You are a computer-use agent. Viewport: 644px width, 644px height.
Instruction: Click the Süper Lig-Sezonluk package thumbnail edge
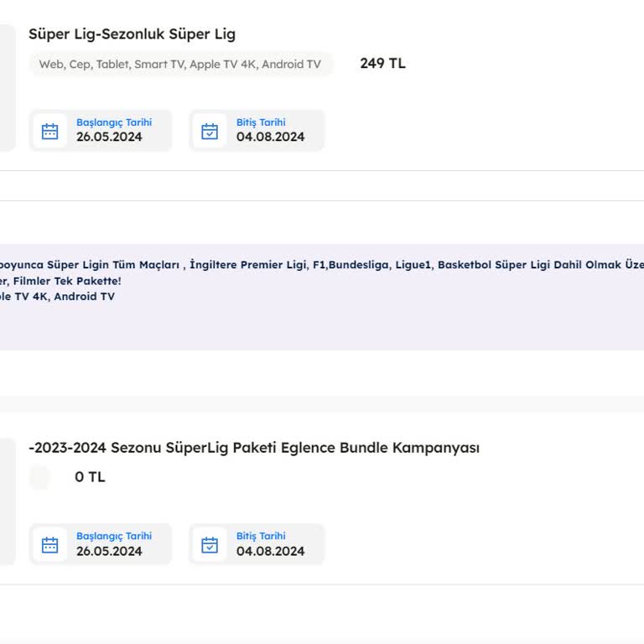(x=7, y=88)
